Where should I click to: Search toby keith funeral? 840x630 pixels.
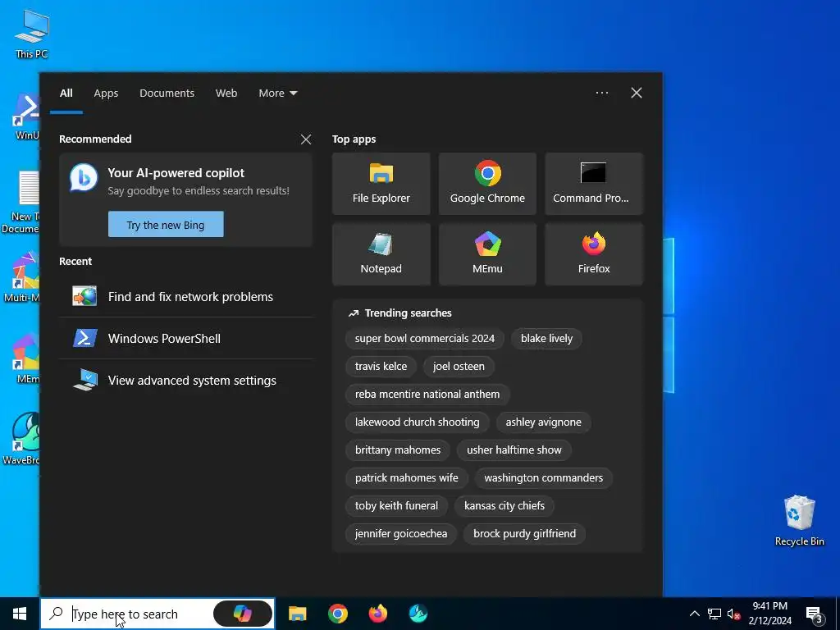pyautogui.click(x=396, y=505)
